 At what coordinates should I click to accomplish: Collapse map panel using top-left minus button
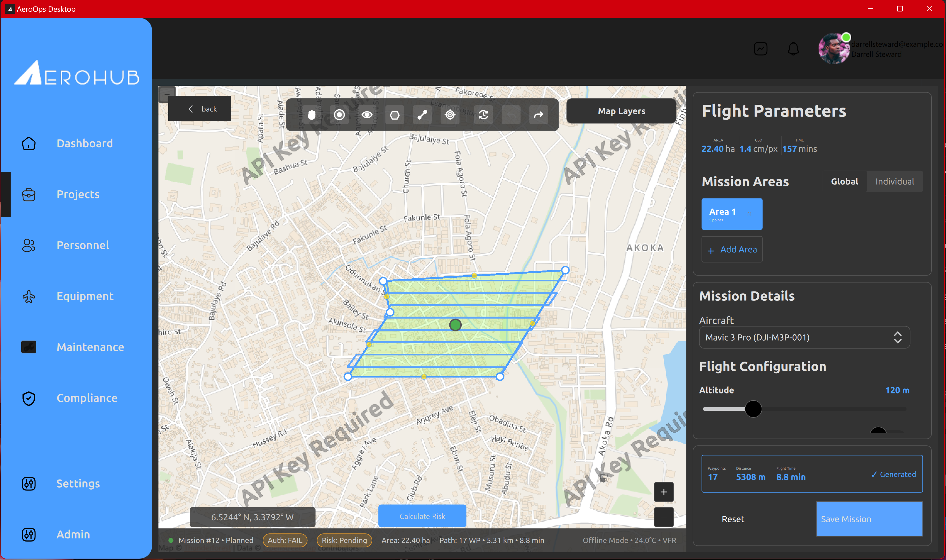tap(167, 94)
